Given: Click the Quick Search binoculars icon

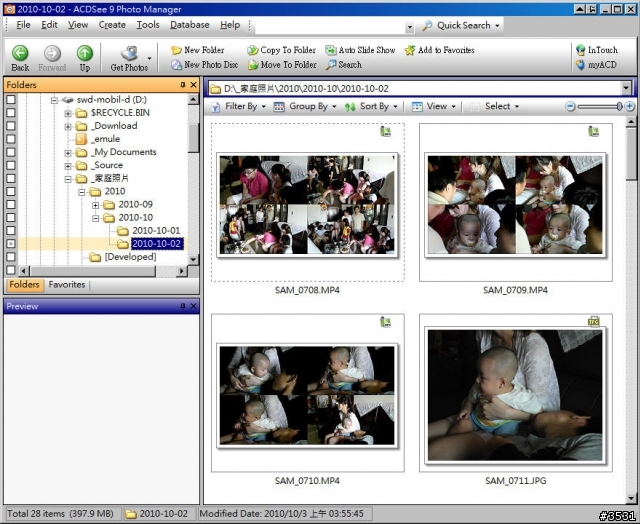Looking at the screenshot, I should point(427,25).
